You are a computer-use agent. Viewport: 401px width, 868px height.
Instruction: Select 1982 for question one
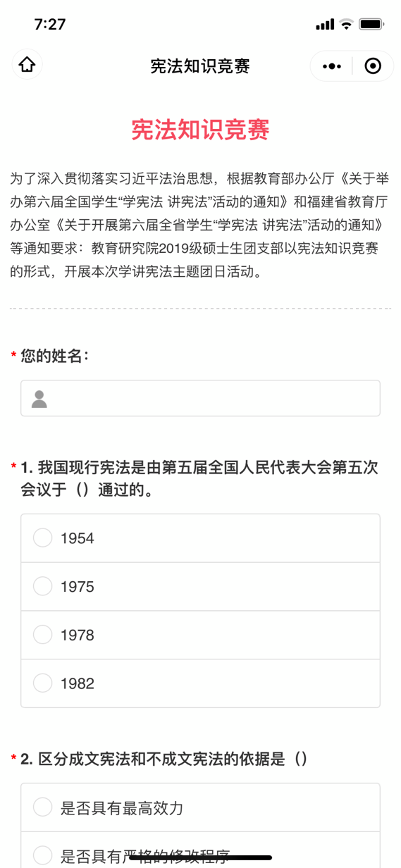tap(200, 683)
